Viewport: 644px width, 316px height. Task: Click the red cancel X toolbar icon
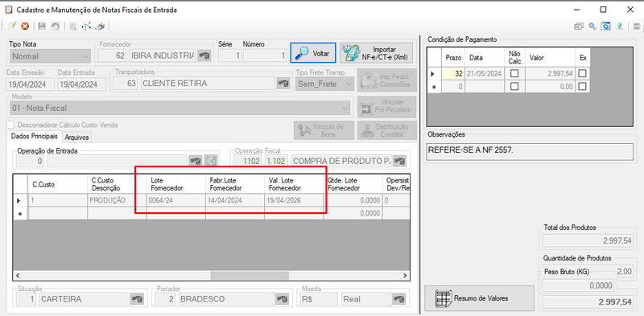[x=25, y=27]
